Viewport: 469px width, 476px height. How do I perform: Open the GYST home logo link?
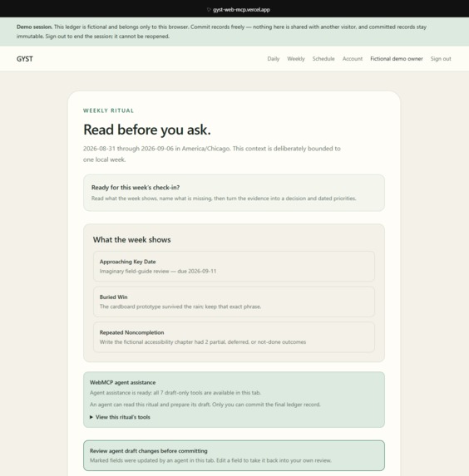coord(25,59)
